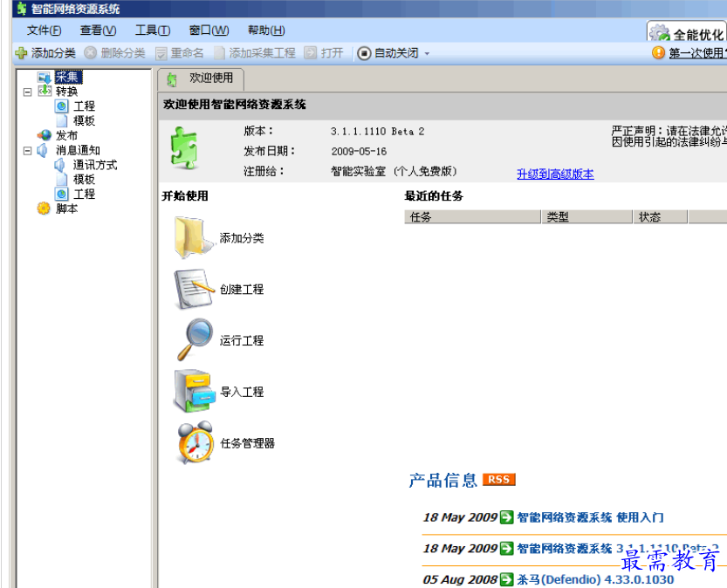The image size is (727, 588).
Task: Open the 工具(T) menu
Action: tap(153, 31)
